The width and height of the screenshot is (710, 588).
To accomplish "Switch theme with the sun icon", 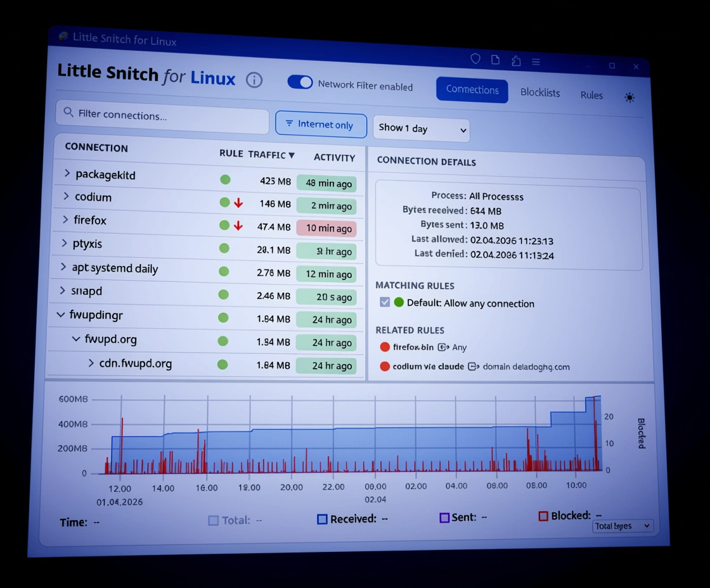I will pyautogui.click(x=629, y=98).
